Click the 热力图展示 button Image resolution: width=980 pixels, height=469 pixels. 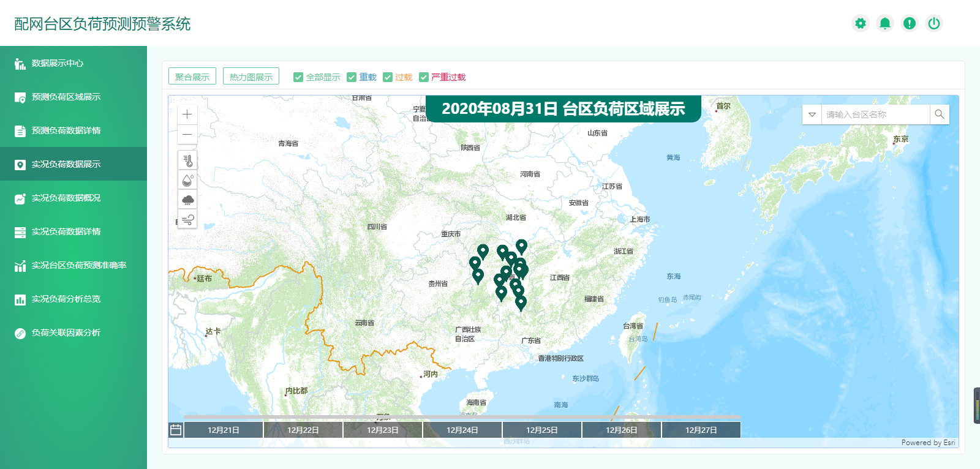click(251, 77)
